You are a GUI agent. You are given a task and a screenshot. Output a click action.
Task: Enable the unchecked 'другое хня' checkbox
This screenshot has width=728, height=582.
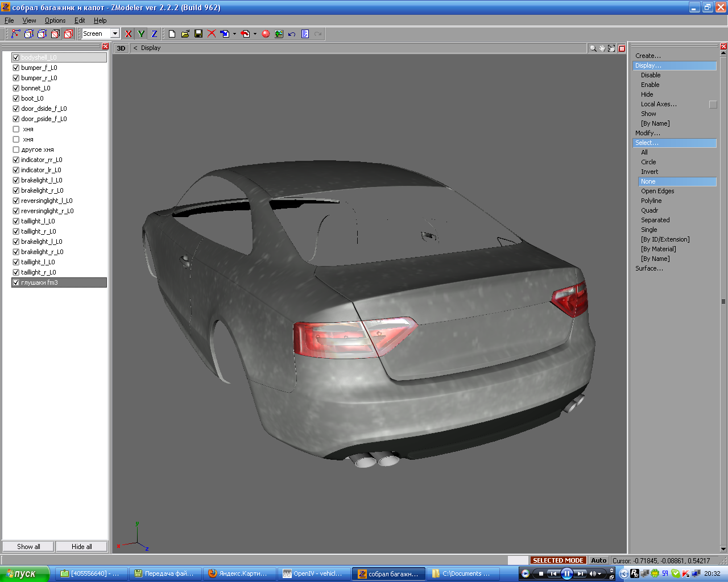(16, 149)
